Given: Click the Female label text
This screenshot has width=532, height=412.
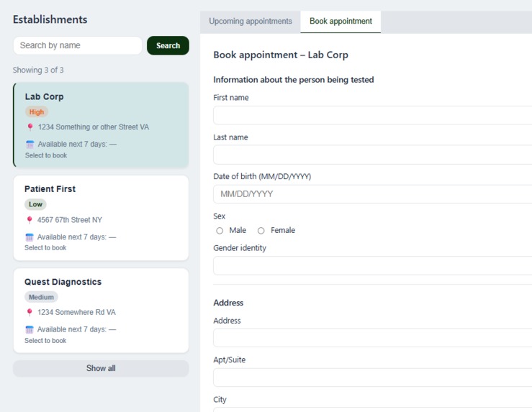Looking at the screenshot, I should (x=283, y=230).
